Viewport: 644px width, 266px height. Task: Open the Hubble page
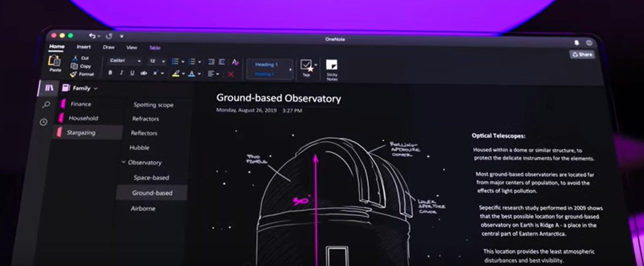click(139, 147)
